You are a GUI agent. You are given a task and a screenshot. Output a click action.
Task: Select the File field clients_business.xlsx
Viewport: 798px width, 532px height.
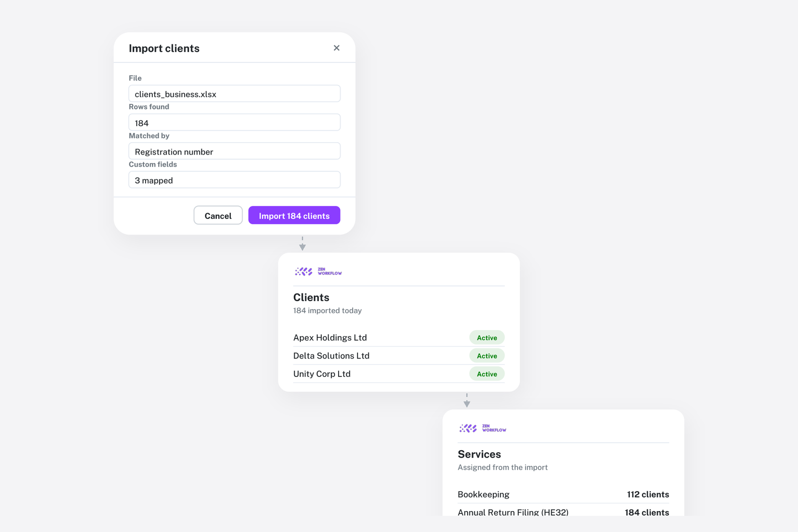point(234,94)
